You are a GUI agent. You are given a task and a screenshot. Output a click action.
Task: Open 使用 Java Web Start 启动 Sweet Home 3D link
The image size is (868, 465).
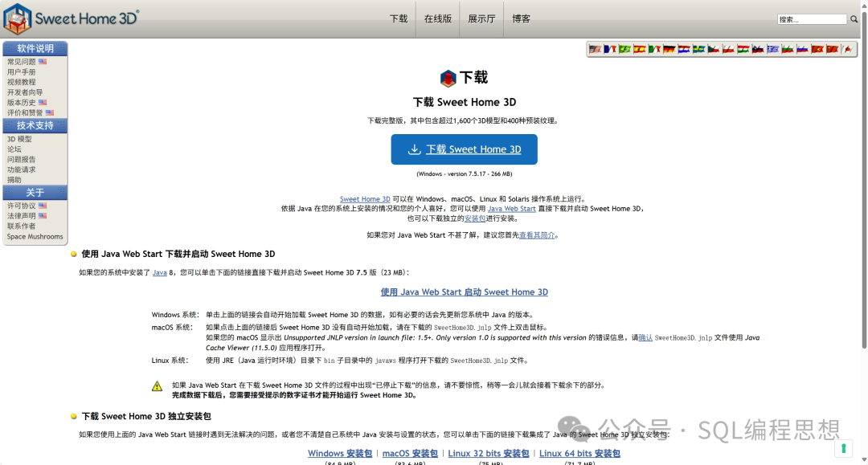[x=464, y=292]
